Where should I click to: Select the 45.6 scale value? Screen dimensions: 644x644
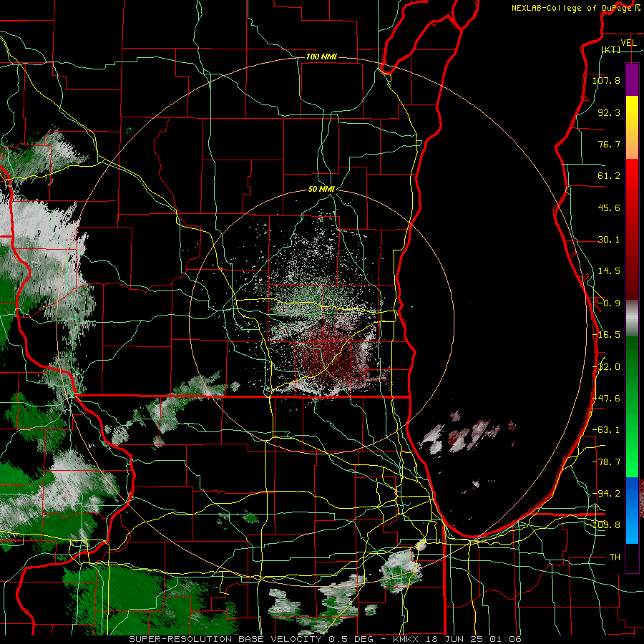tap(609, 208)
